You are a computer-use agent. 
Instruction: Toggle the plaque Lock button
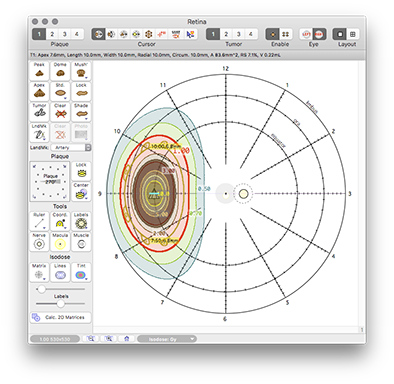(x=81, y=171)
